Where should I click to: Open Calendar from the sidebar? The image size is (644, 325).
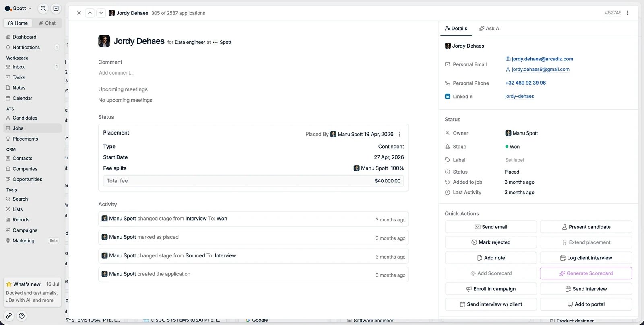[x=33, y=98]
